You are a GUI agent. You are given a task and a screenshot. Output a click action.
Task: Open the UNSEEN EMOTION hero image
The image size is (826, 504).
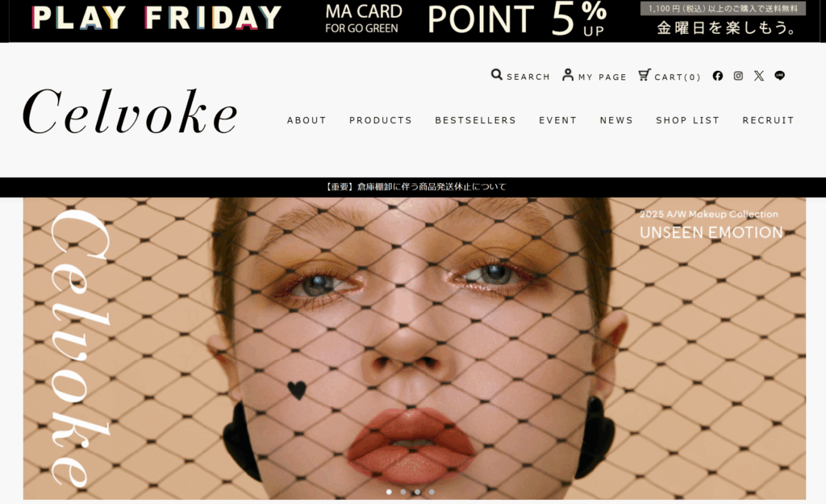(x=414, y=348)
